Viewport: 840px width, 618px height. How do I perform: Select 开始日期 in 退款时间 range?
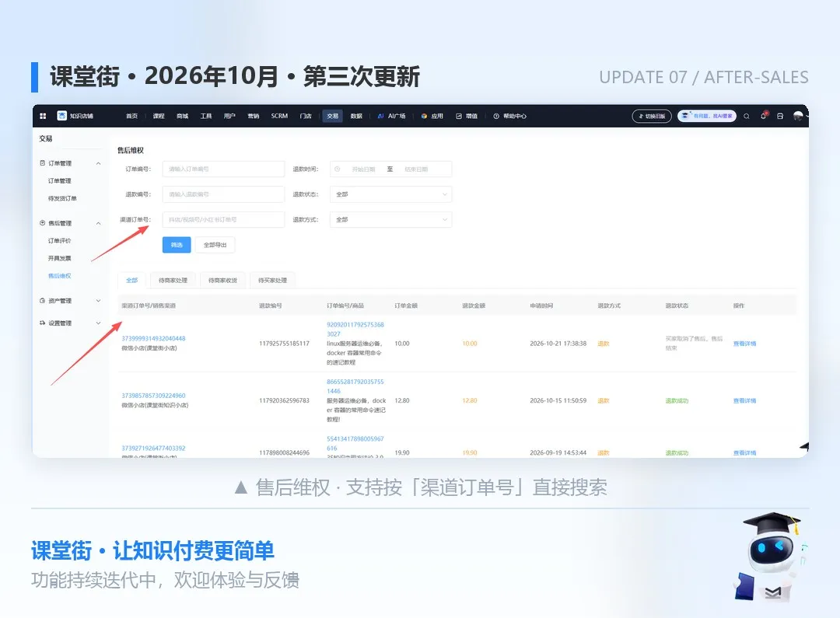[x=363, y=169]
